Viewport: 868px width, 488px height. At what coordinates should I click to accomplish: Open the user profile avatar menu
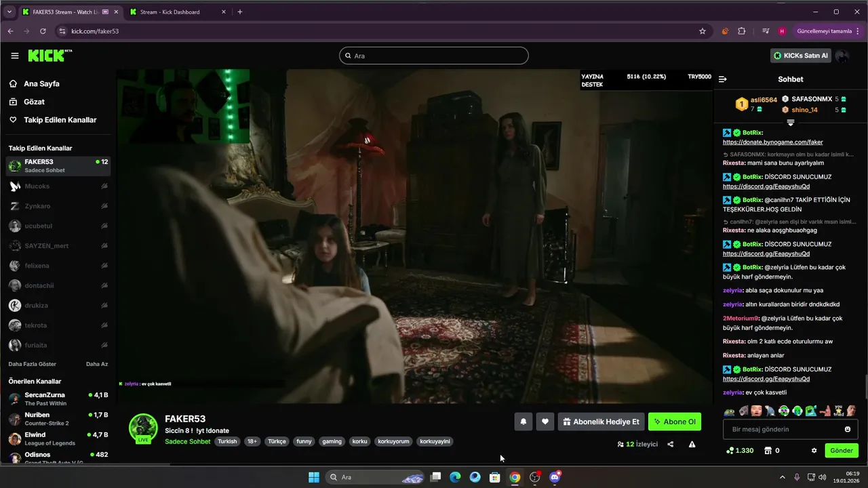842,56
